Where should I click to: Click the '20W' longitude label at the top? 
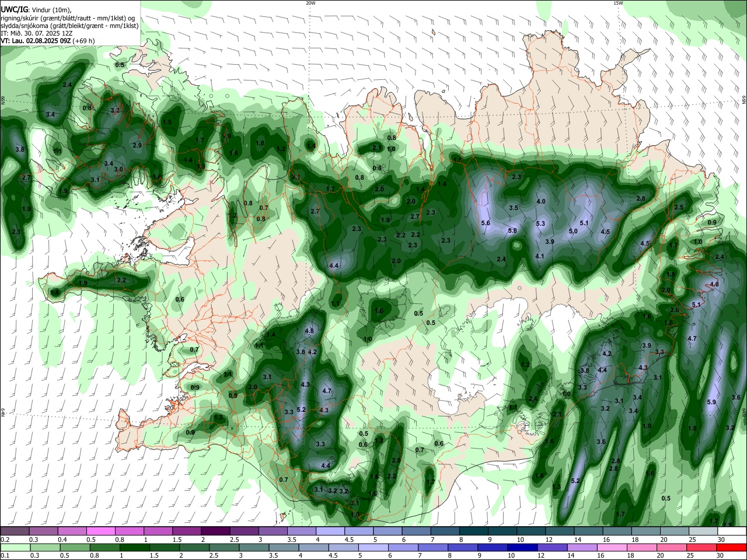pos(310,3)
